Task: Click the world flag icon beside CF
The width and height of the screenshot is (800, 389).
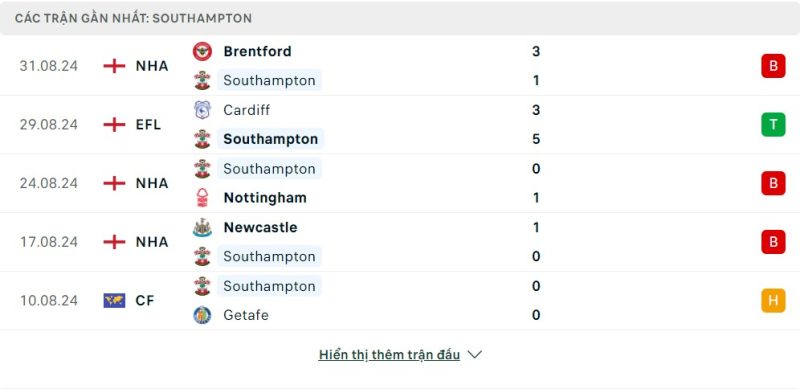Action: pos(114,301)
